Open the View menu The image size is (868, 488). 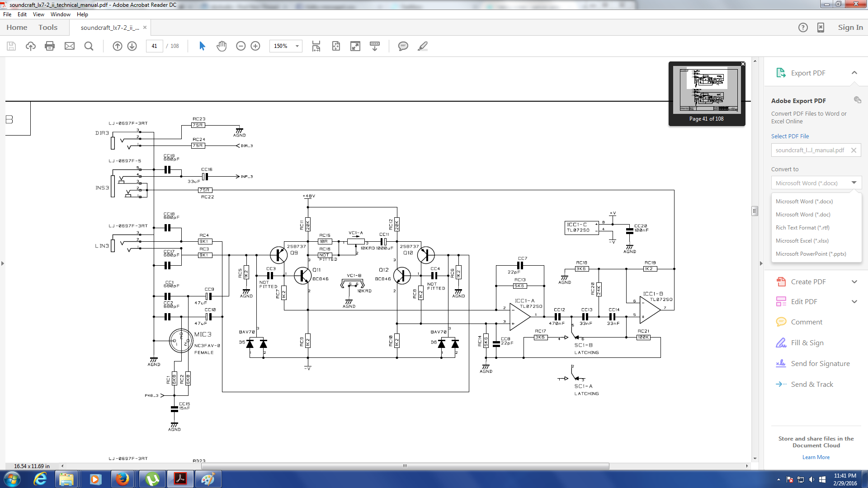click(x=38, y=14)
